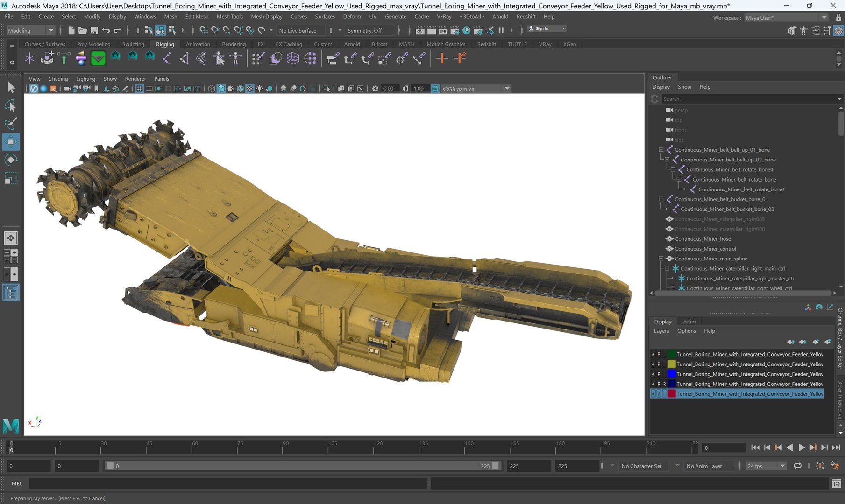845x504 pixels.
Task: Click the Save Scene disk icon
Action: (94, 30)
